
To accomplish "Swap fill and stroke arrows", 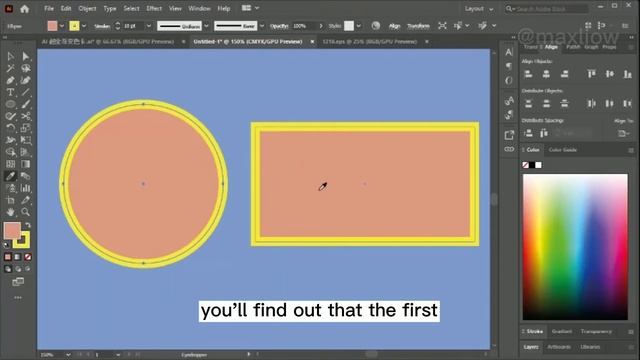I will coord(28,225).
